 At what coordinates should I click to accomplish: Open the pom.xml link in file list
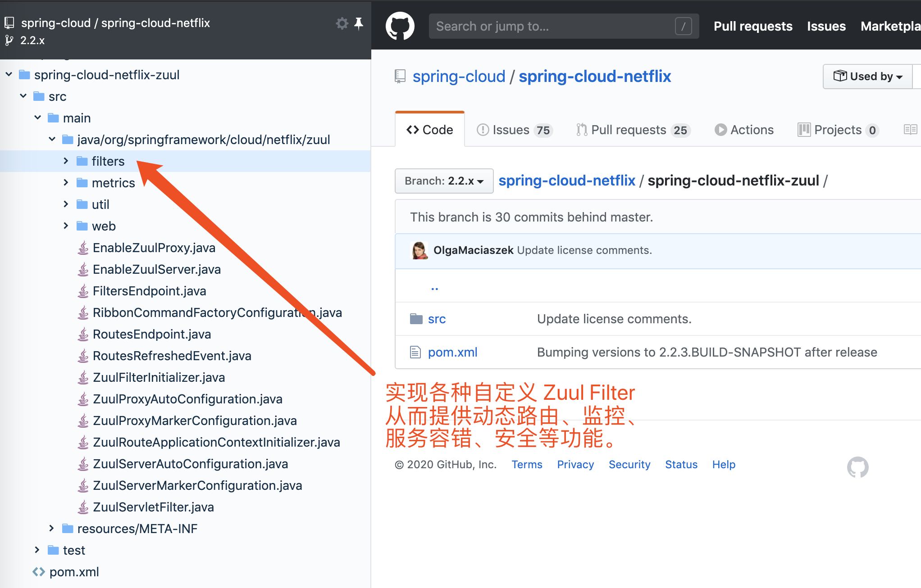[x=452, y=352]
